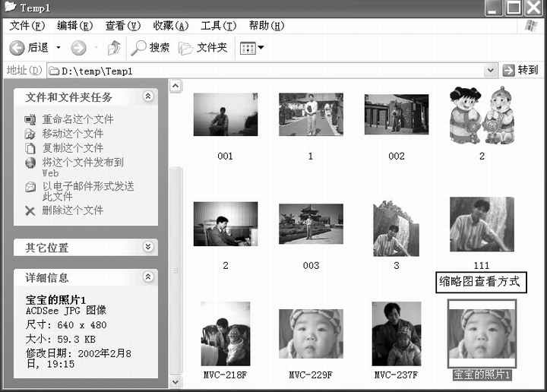Click the publish to Web globe icon
Screen dimensions: 547x392
click(30, 163)
